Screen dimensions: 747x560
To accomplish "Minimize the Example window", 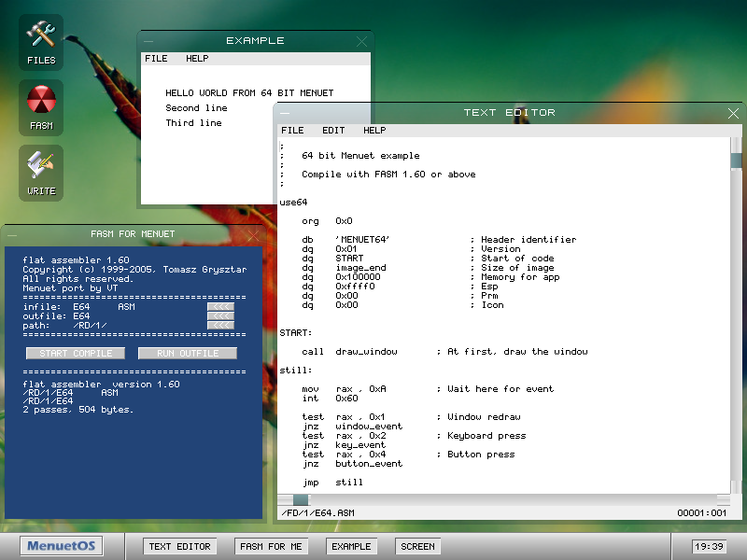I will click(148, 41).
